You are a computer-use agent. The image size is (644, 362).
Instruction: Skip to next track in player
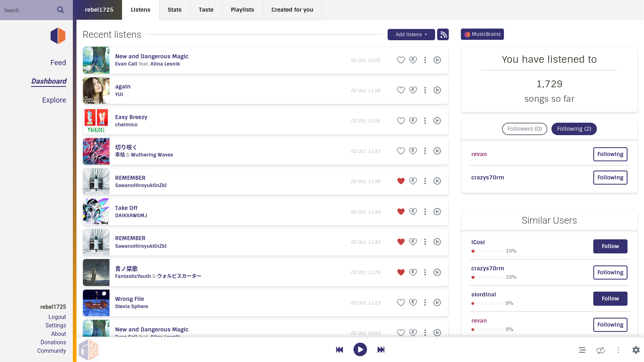(381, 350)
